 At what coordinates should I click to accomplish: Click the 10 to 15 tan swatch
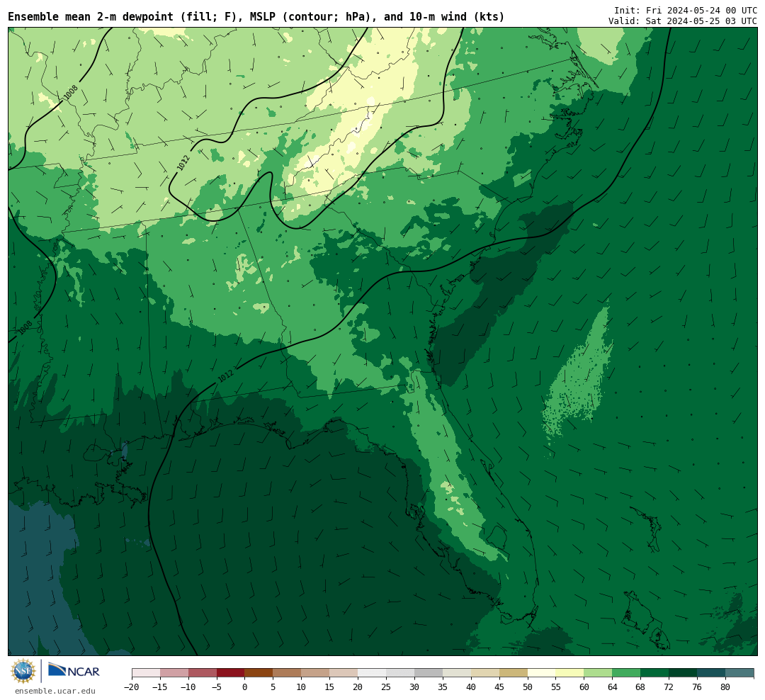tap(316, 673)
